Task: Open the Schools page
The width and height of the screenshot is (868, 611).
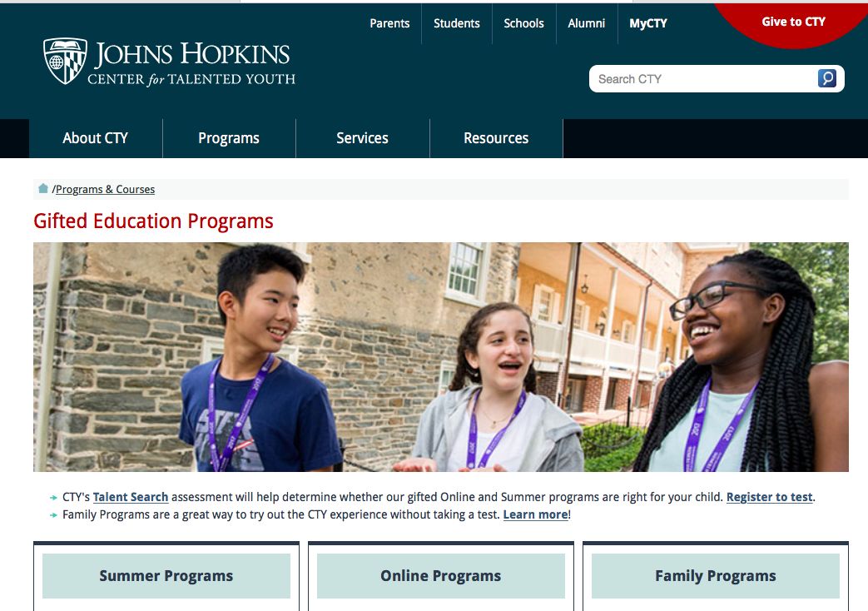Action: [x=523, y=23]
